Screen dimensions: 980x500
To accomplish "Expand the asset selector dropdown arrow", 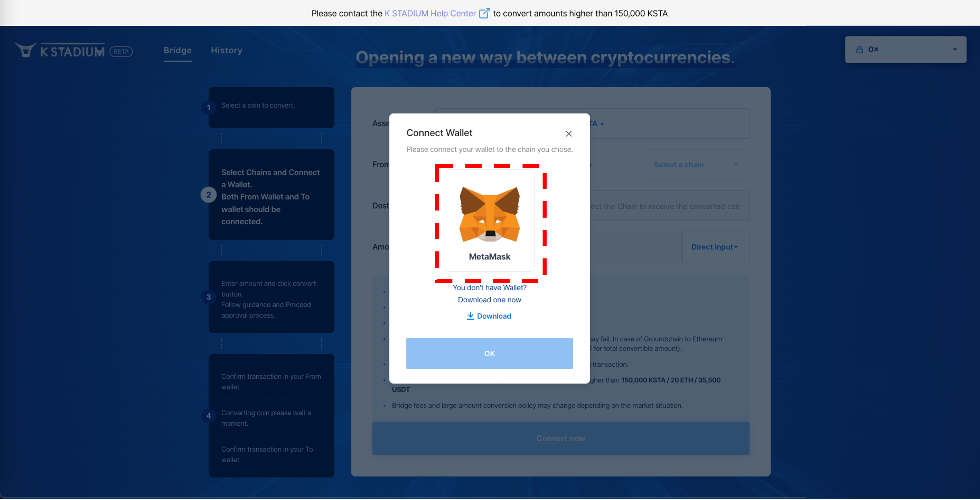I will pyautogui.click(x=602, y=124).
